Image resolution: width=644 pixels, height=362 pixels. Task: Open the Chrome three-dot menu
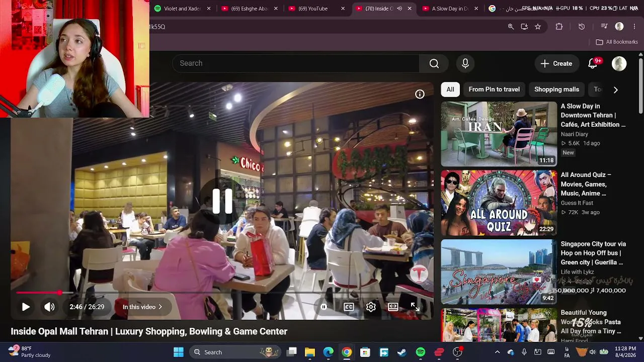point(634,27)
